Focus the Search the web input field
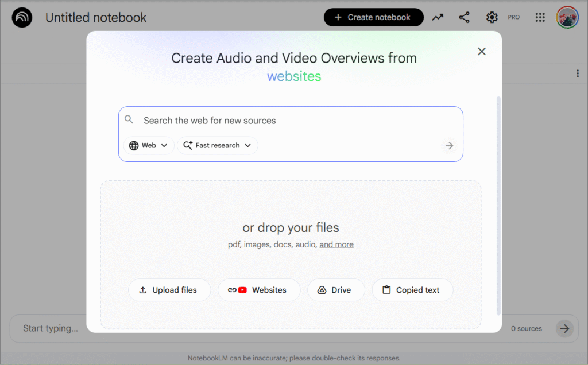 [x=287, y=121]
